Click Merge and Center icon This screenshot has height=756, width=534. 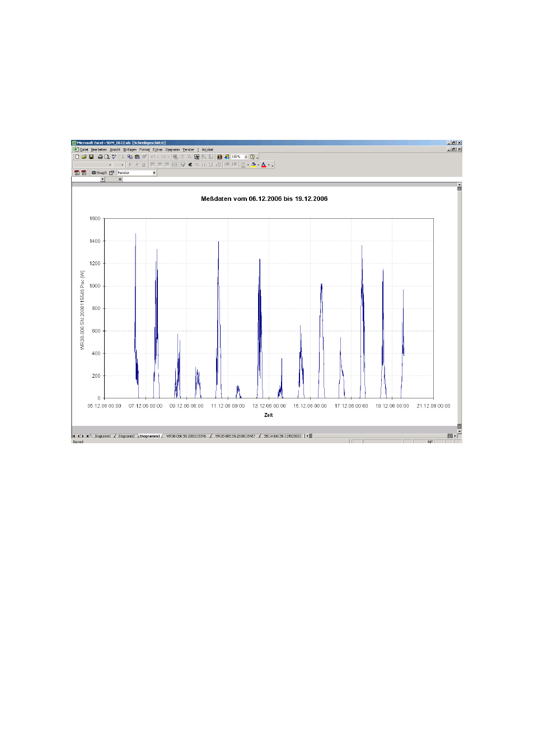pyautogui.click(x=174, y=165)
